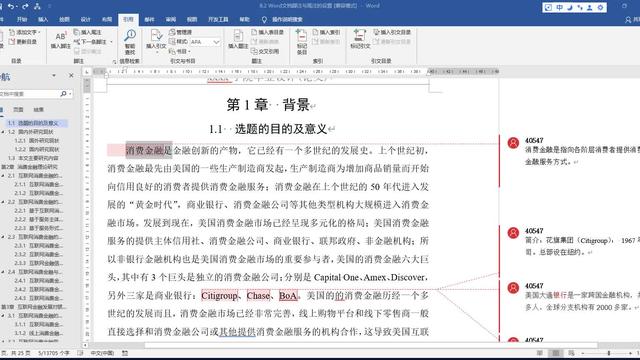Click the horizontal scrollbar below the document

click(371, 345)
